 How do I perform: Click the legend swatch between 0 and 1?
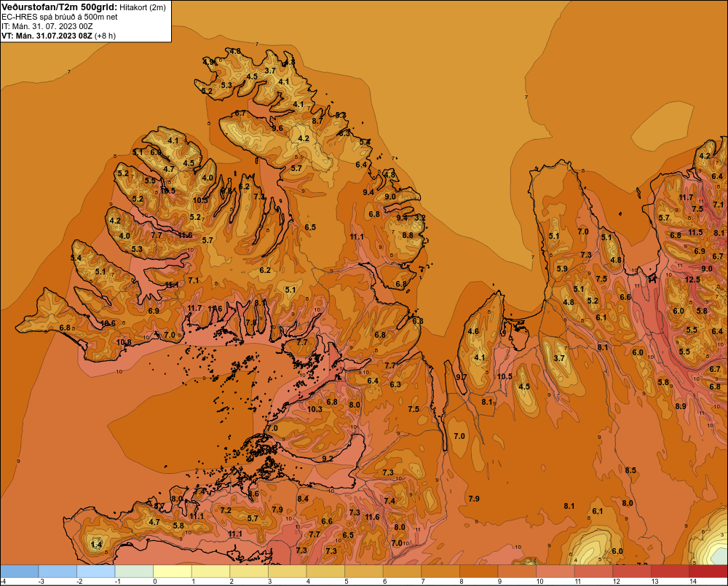(x=173, y=571)
